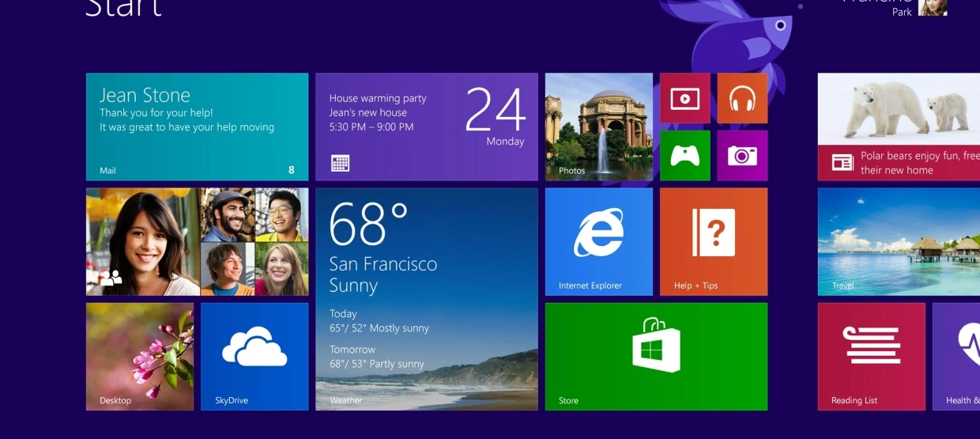Open the Health & Fitness heart tile
Screen dimensions: 980x439
958,356
